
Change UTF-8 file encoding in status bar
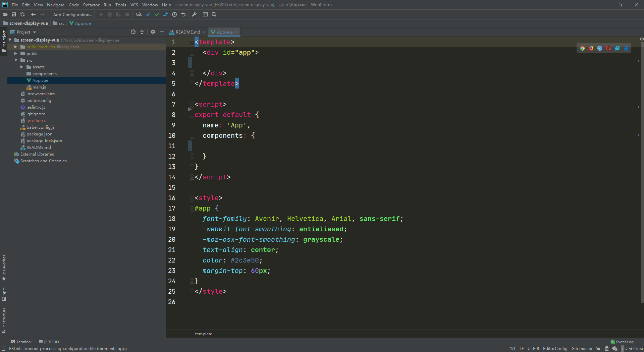(x=533, y=349)
